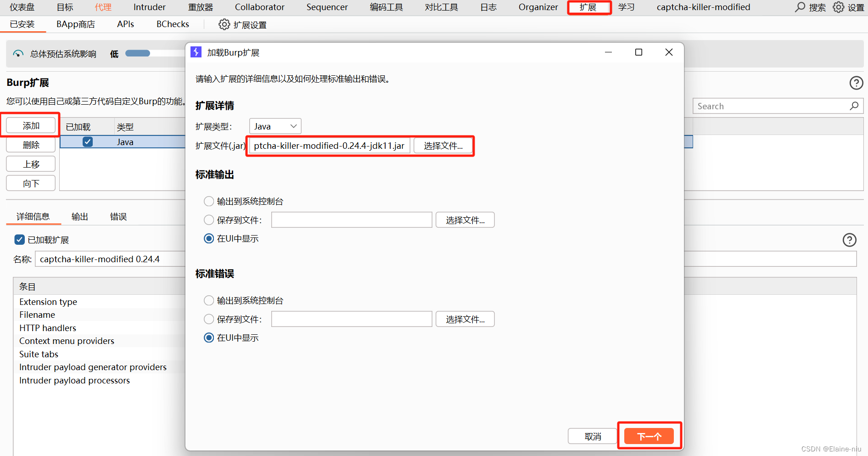The height and width of the screenshot is (456, 868).
Task: Switch to the 已安装 sub-tab
Action: (x=22, y=24)
